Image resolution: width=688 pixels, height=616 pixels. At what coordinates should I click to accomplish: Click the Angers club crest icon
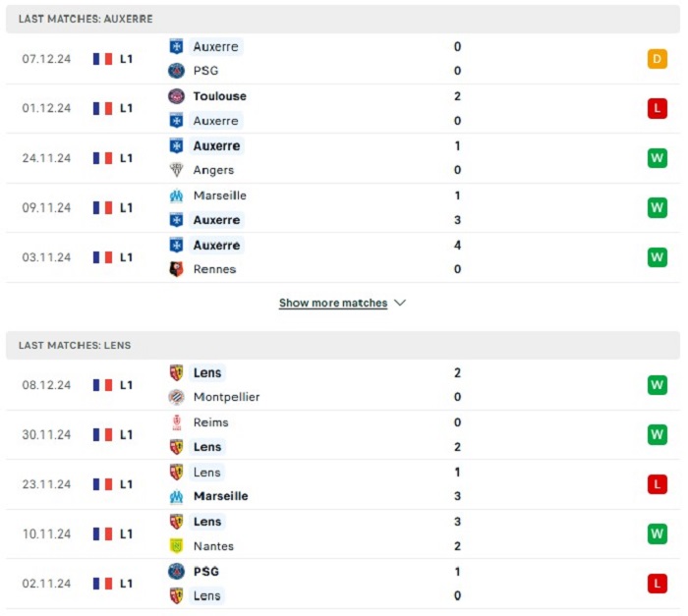(176, 170)
